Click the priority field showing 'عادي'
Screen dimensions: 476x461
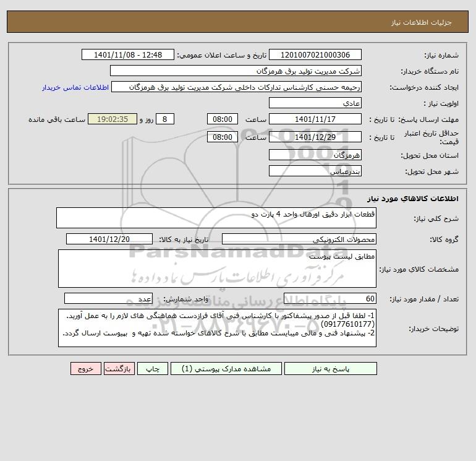pos(315,103)
